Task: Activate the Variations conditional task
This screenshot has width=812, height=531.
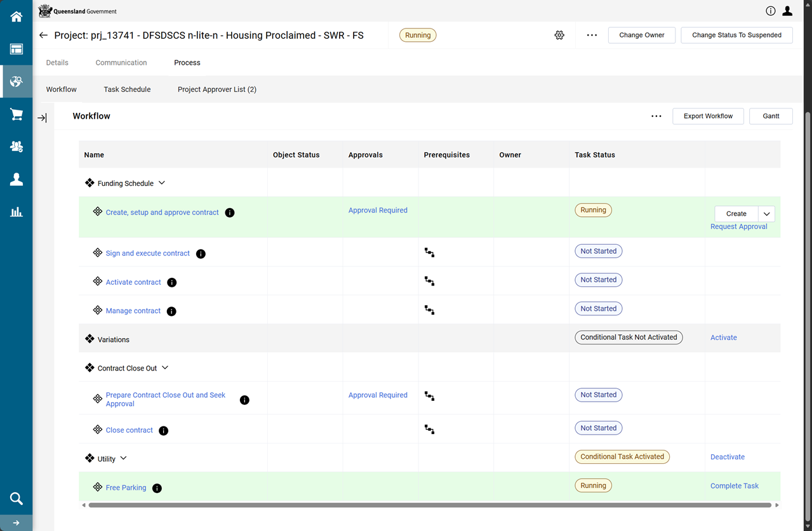Action: [x=723, y=338]
